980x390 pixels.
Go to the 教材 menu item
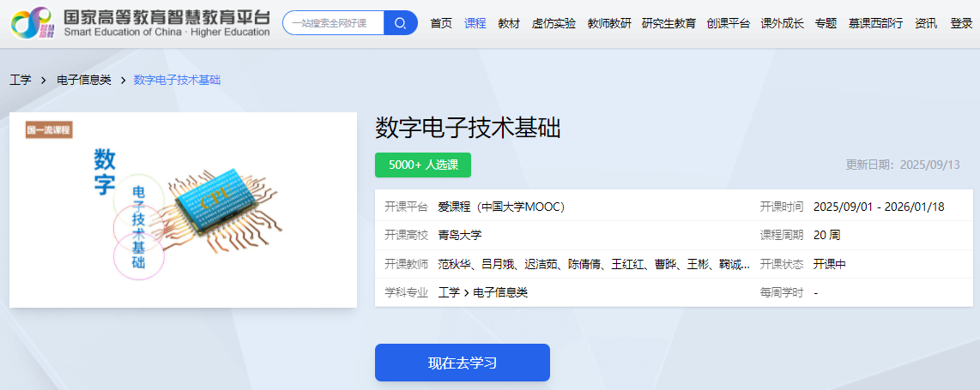(509, 23)
